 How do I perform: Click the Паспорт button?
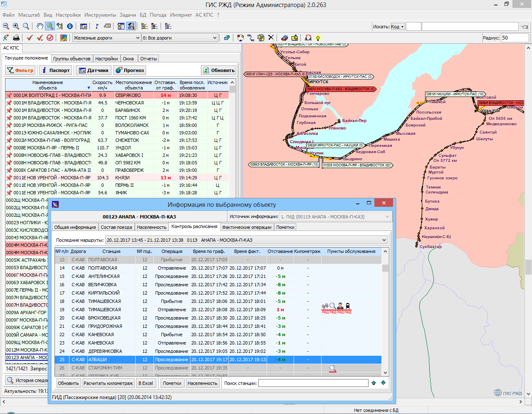(55, 70)
